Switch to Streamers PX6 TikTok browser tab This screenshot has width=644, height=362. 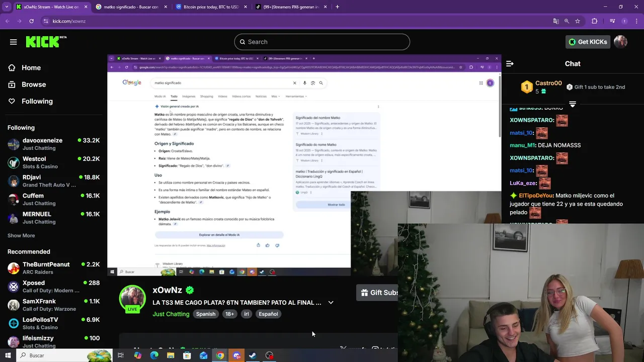[x=291, y=7]
